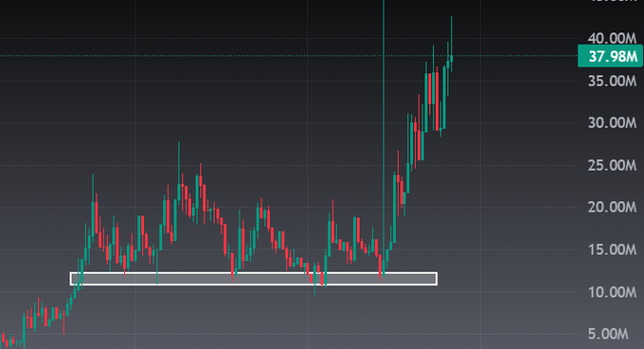Click the 40.00M price axis label
Screen dimensions: 644x349
(x=612, y=39)
